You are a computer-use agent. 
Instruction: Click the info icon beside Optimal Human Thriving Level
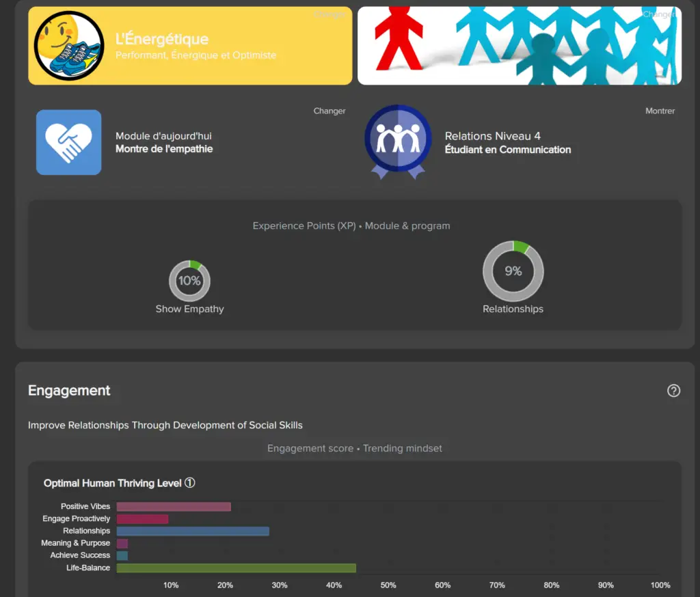[x=190, y=483]
